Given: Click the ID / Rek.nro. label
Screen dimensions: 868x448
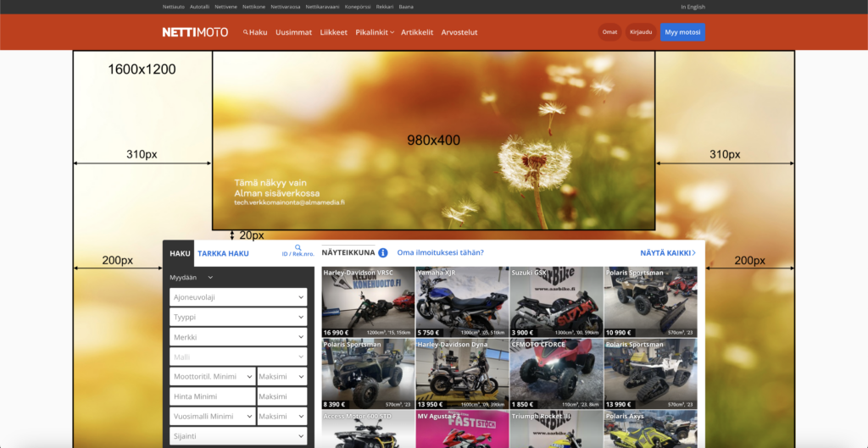Looking at the screenshot, I should pos(298,254).
